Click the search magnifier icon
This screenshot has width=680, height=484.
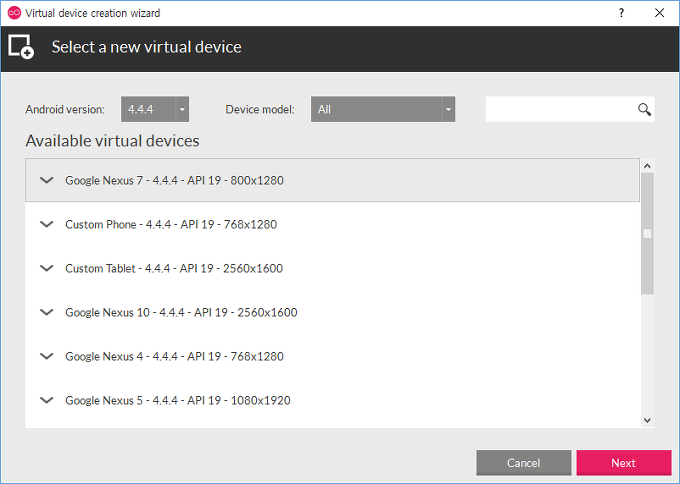[x=644, y=109]
